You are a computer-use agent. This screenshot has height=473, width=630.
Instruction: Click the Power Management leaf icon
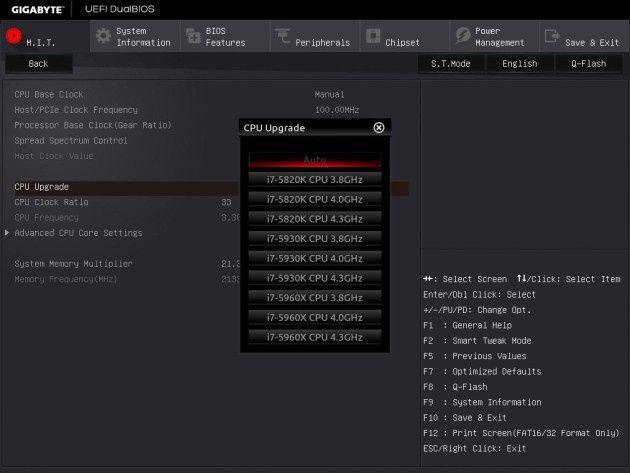(463, 36)
